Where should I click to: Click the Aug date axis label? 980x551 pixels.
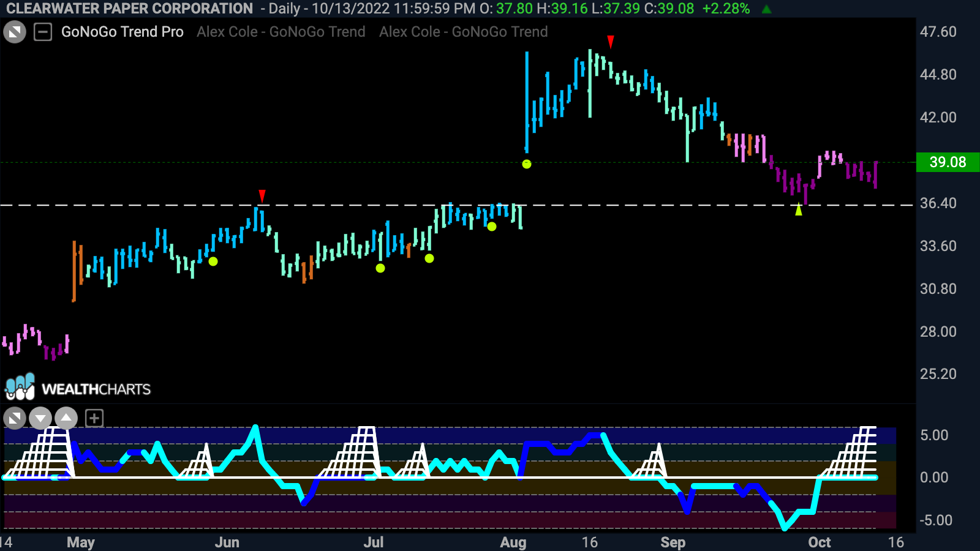tap(513, 542)
